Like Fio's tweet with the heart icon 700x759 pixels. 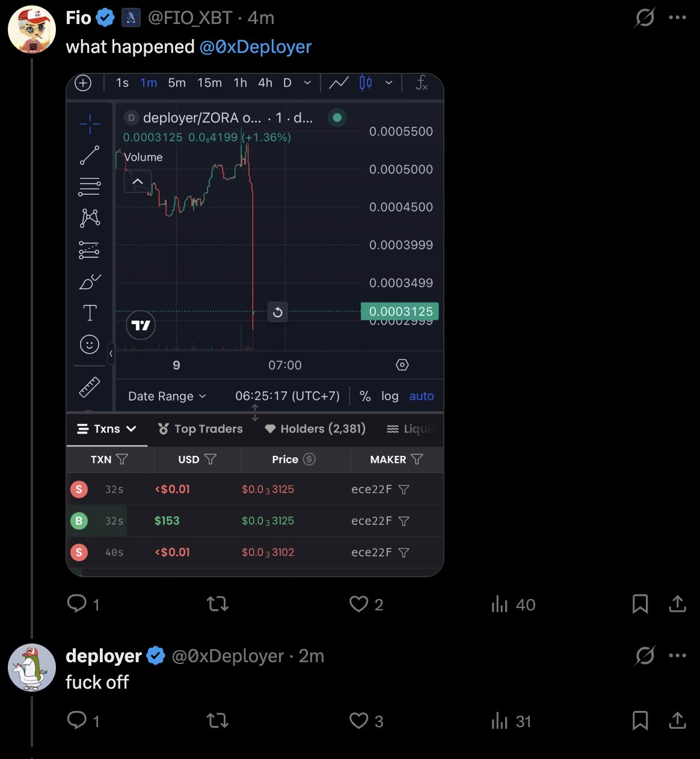[359, 604]
